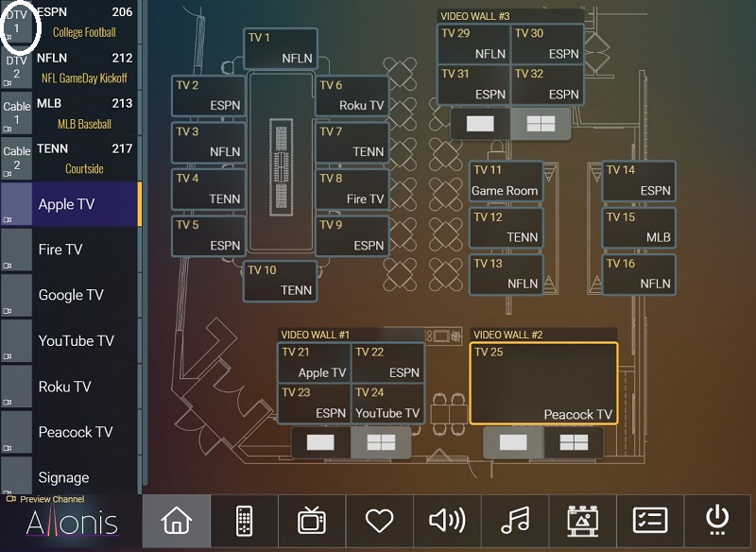Open the remote control icon
Screen dimensions: 756x552
(244, 521)
